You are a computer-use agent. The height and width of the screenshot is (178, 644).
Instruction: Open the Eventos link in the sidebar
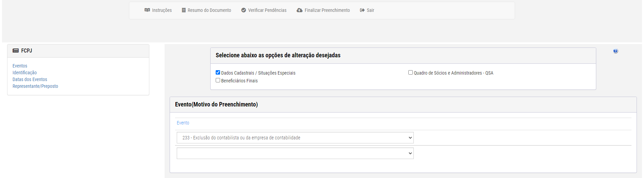tap(20, 66)
